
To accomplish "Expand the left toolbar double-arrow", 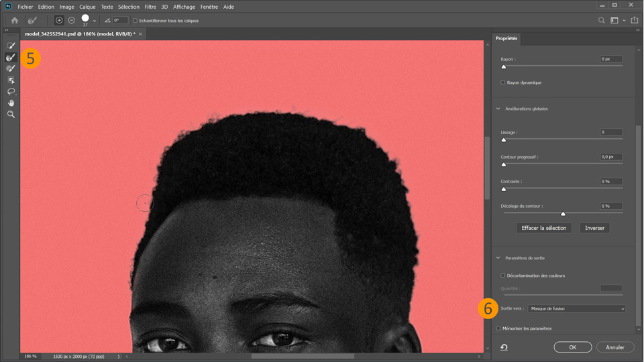I will tap(6, 30).
